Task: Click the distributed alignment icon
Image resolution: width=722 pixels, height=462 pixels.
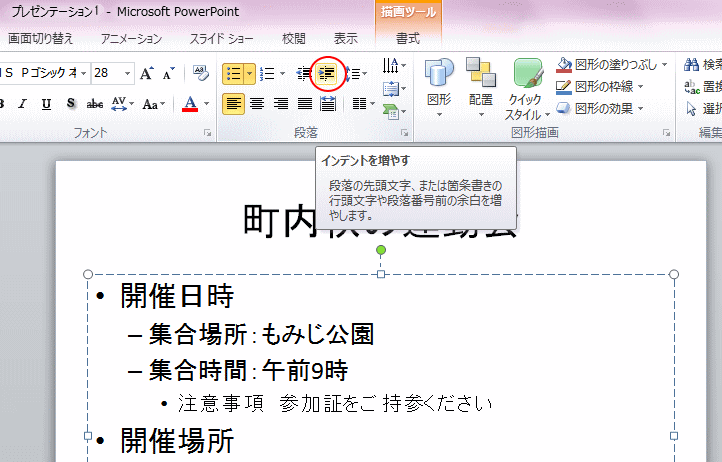Action: click(327, 104)
